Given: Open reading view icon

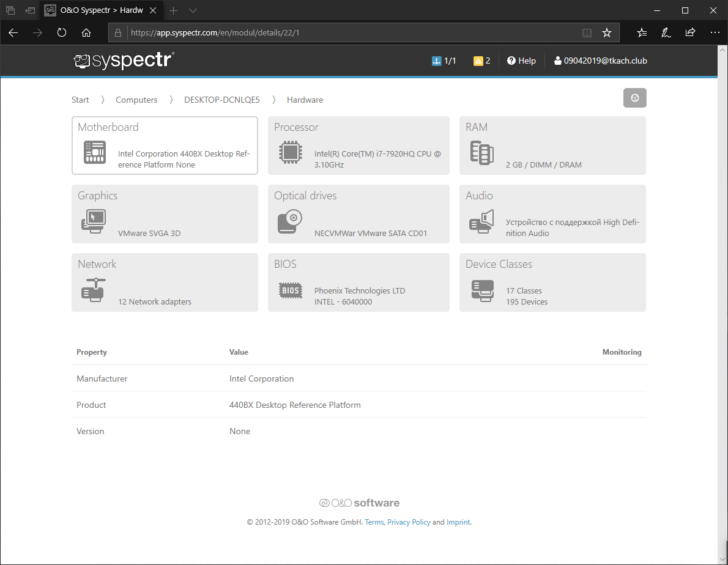Looking at the screenshot, I should pyautogui.click(x=587, y=32).
